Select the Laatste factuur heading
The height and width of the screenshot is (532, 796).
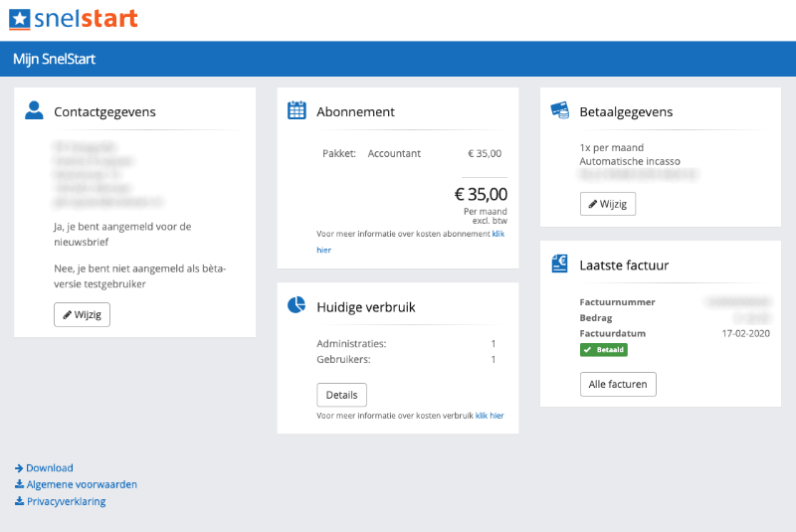click(x=624, y=266)
